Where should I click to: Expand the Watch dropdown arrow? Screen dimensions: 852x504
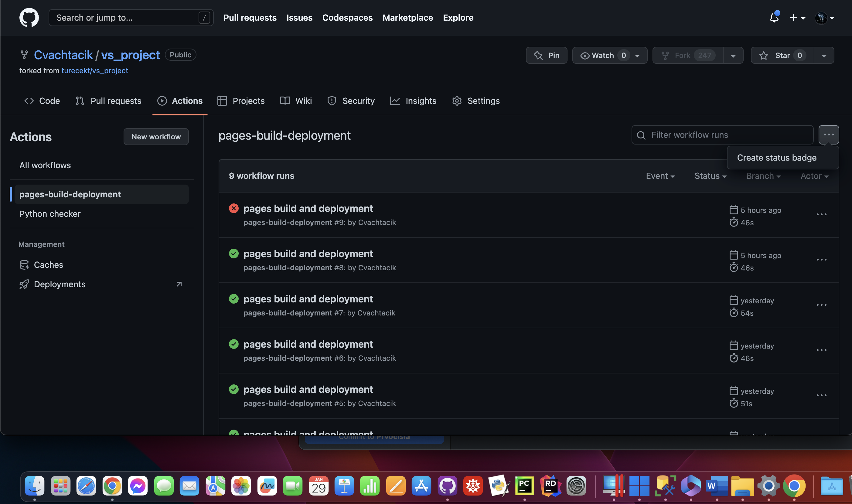point(636,55)
